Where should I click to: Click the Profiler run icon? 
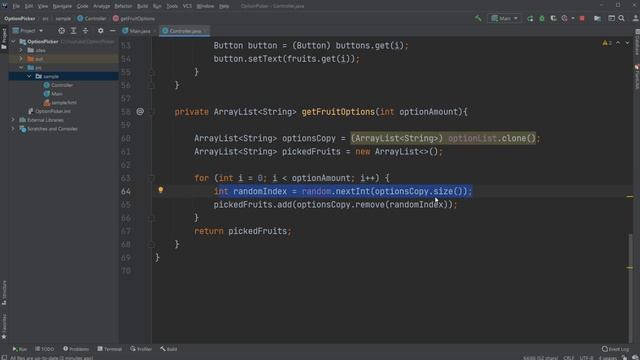click(x=564, y=18)
